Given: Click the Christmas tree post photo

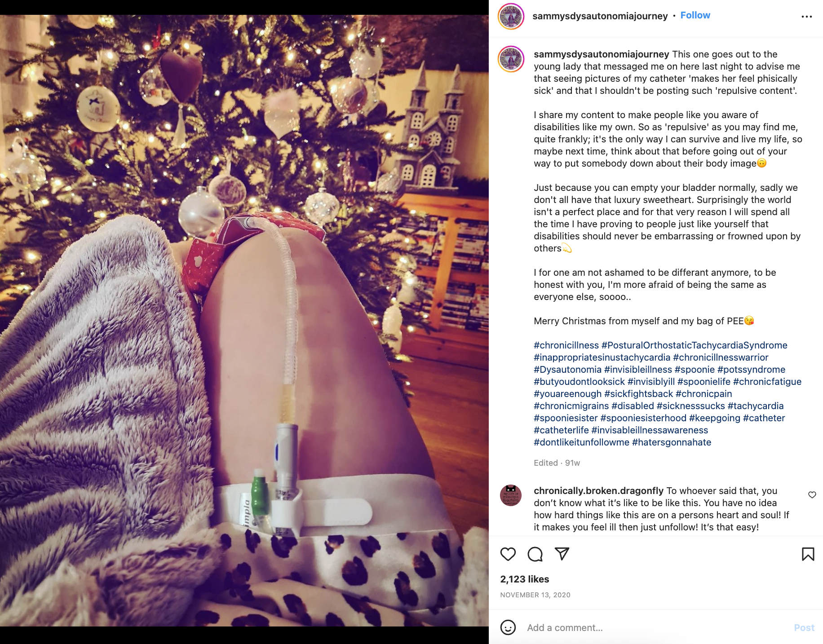Looking at the screenshot, I should [x=244, y=321].
